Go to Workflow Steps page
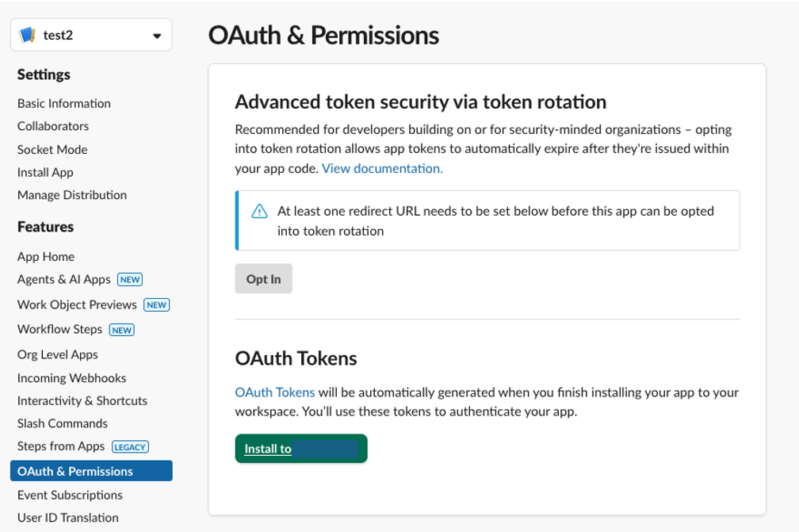 [x=59, y=329]
